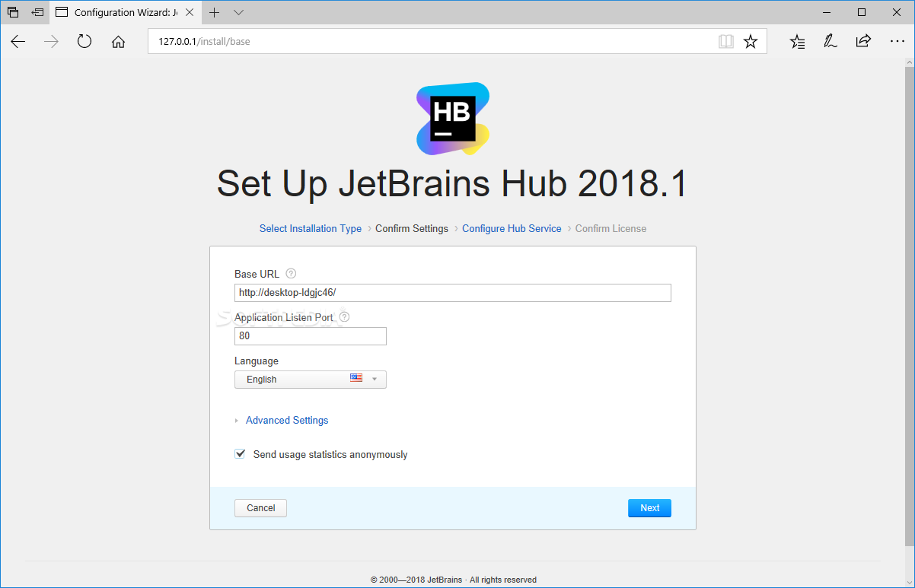Open the browser home page
Screen dimensions: 915x588
click(118, 42)
